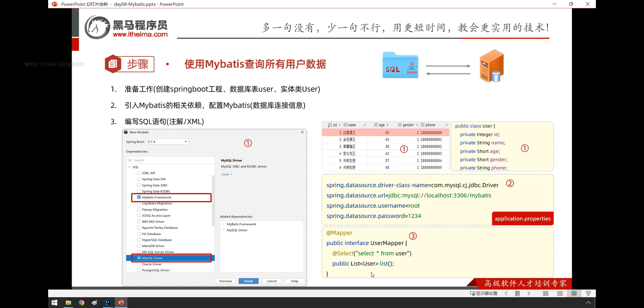This screenshot has height=308, width=644.
Task: Click the application.properties red label
Action: pyautogui.click(x=522, y=219)
